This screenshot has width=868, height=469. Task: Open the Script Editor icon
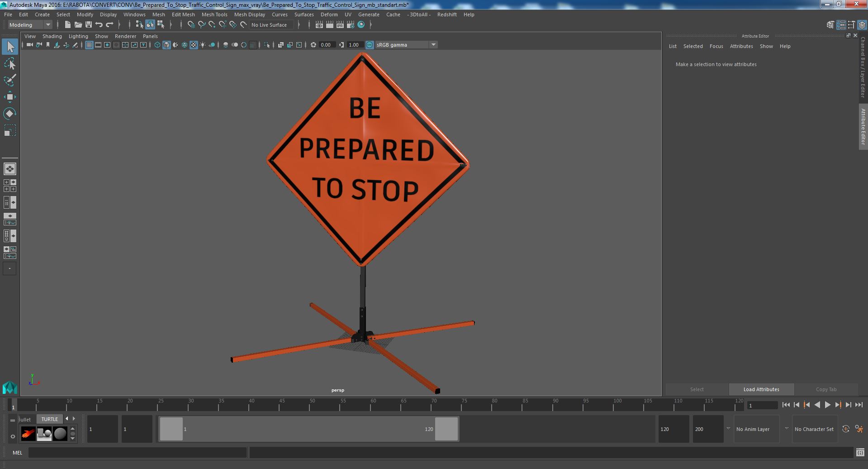pyautogui.click(x=860, y=452)
